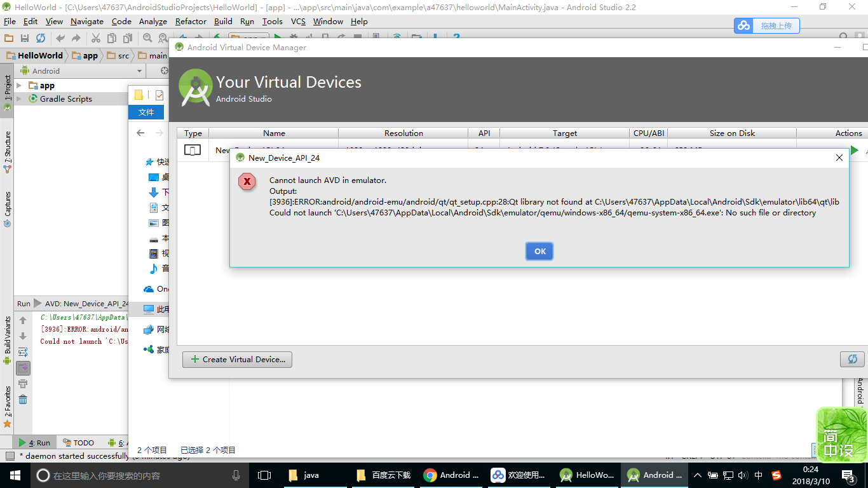The image size is (868, 488).
Task: Click the cloud upload button at top
Action: 767,25
